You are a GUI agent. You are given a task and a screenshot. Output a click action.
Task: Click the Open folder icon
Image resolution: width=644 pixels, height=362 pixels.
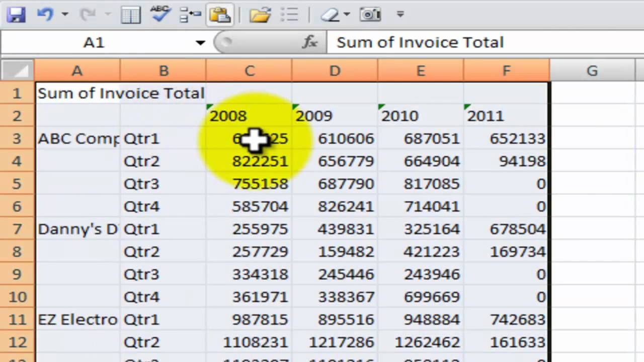260,15
